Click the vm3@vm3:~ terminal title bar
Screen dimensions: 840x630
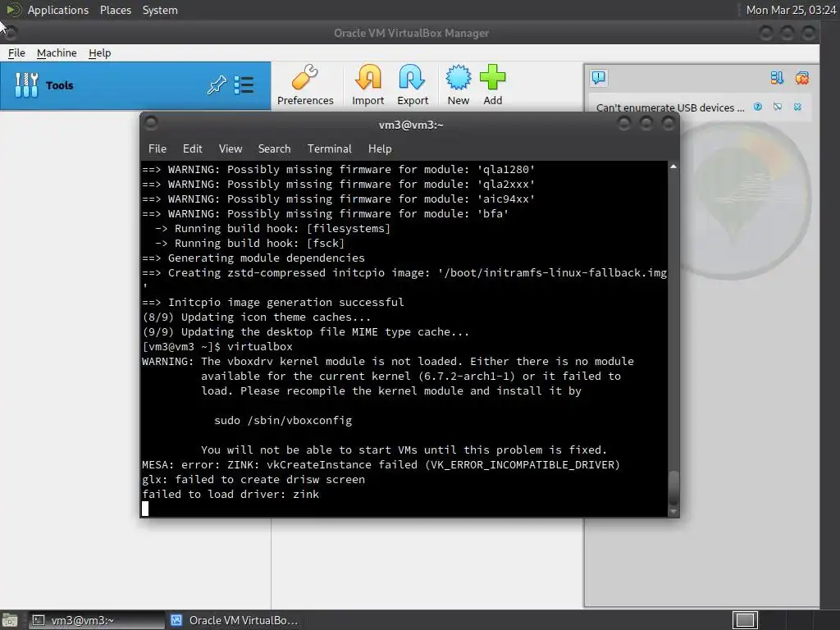[410, 125]
